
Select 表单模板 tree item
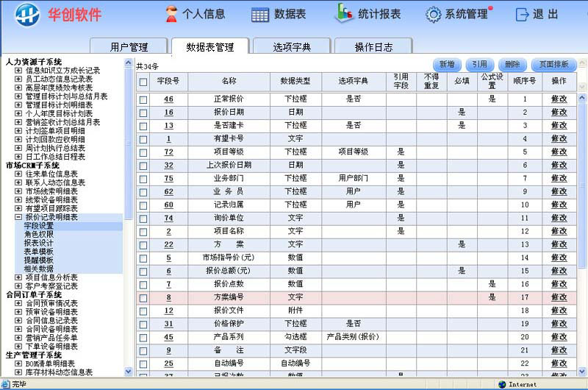click(x=39, y=252)
